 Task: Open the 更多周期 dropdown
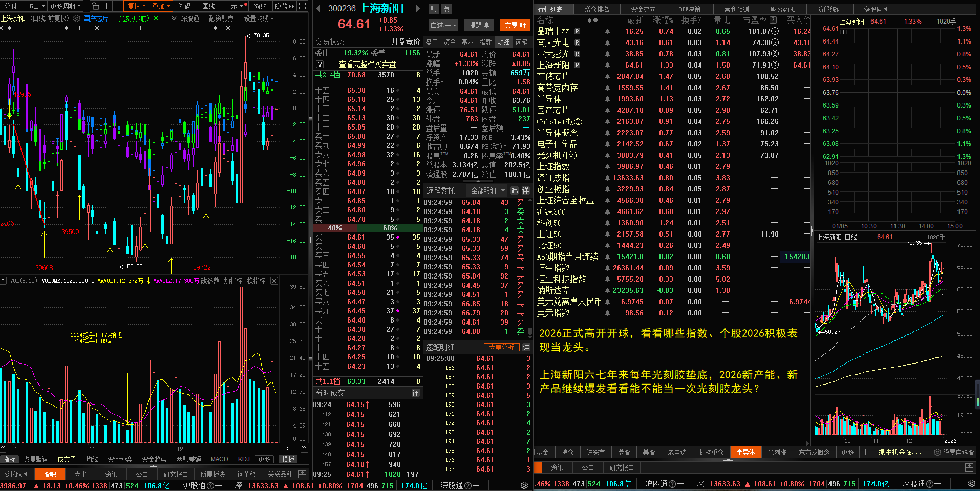[65, 6]
